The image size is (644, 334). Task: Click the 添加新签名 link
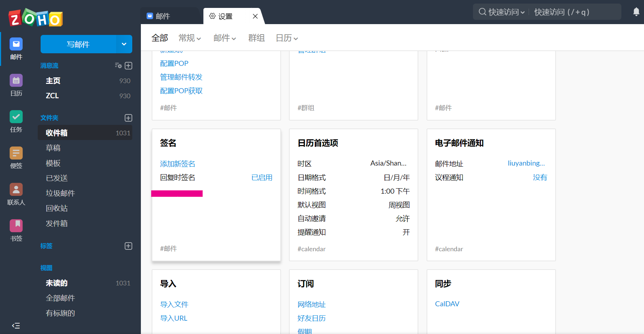click(178, 164)
